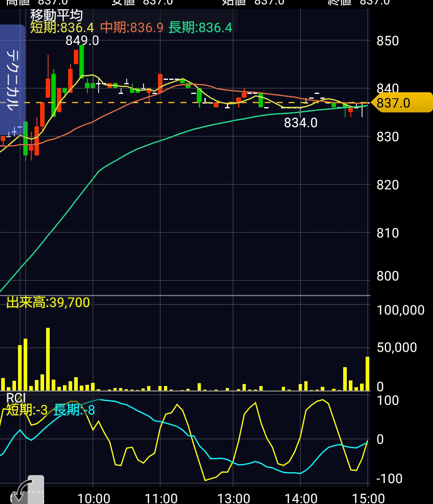Tap the curved back arrow icon

click(x=27, y=490)
